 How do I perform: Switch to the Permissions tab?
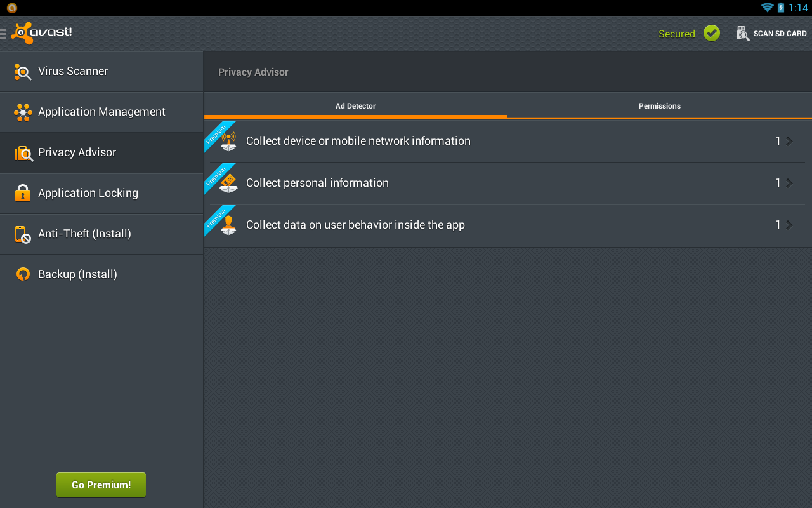pyautogui.click(x=660, y=106)
